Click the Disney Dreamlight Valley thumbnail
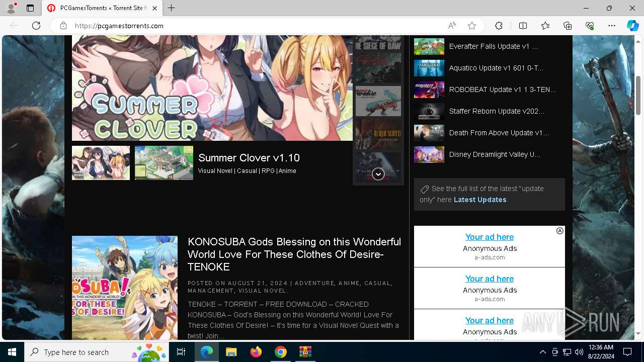The image size is (644, 362). 429,154
